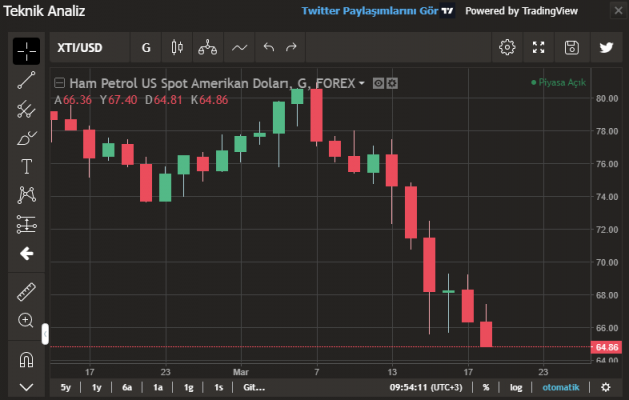Open chart properties gear in top toolbar
Screen dimensions: 629x400
tap(507, 47)
